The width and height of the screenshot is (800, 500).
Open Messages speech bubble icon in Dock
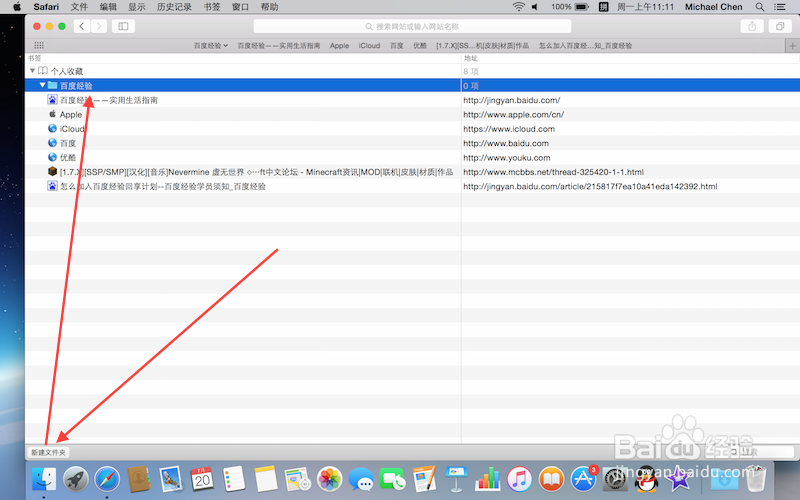tap(361, 480)
